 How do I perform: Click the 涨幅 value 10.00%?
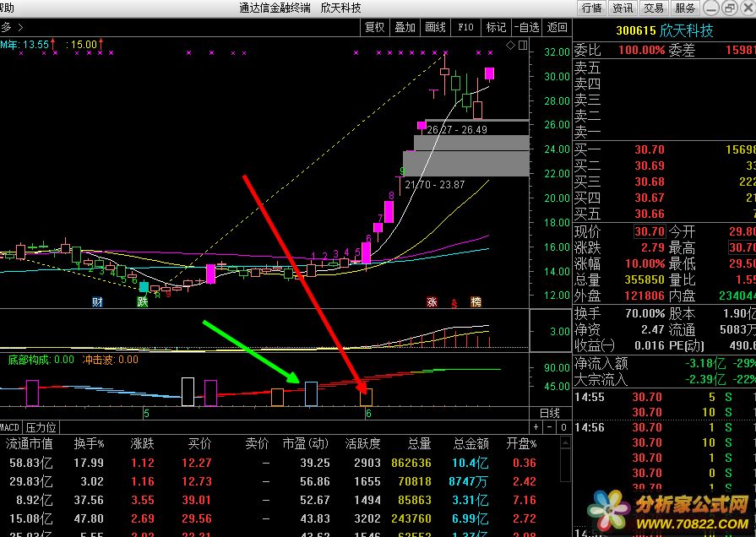pyautogui.click(x=645, y=263)
